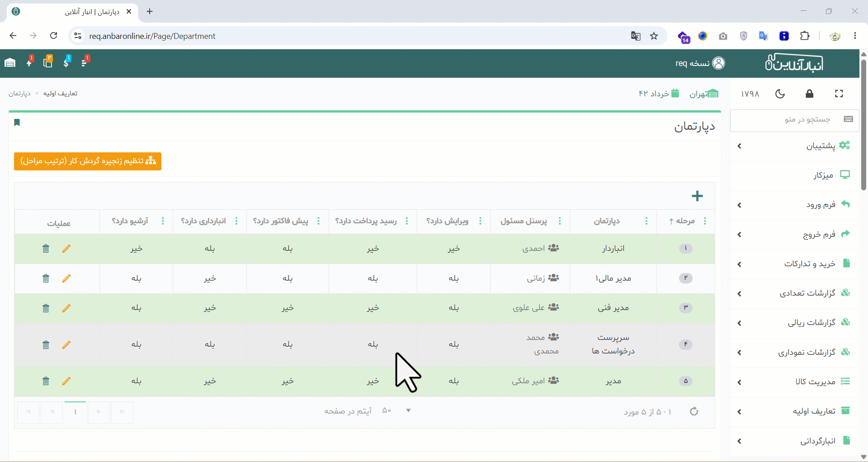Open the pin notifications icon in header
The height and width of the screenshot is (462, 868).
pyautogui.click(x=30, y=62)
